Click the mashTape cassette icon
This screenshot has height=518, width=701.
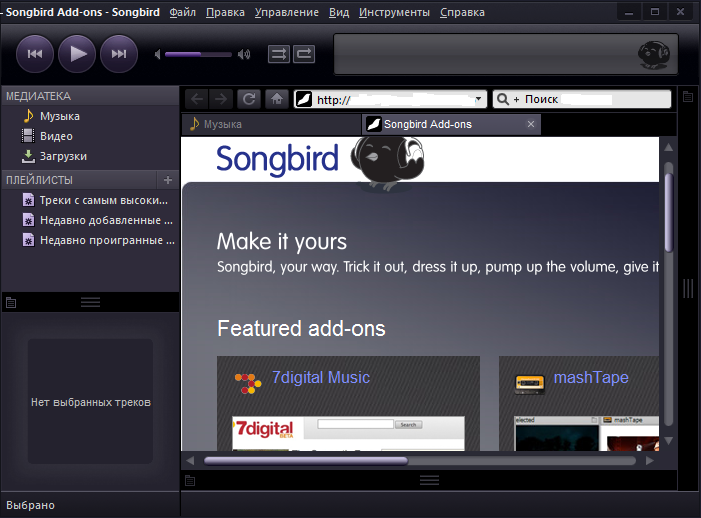tap(530, 383)
